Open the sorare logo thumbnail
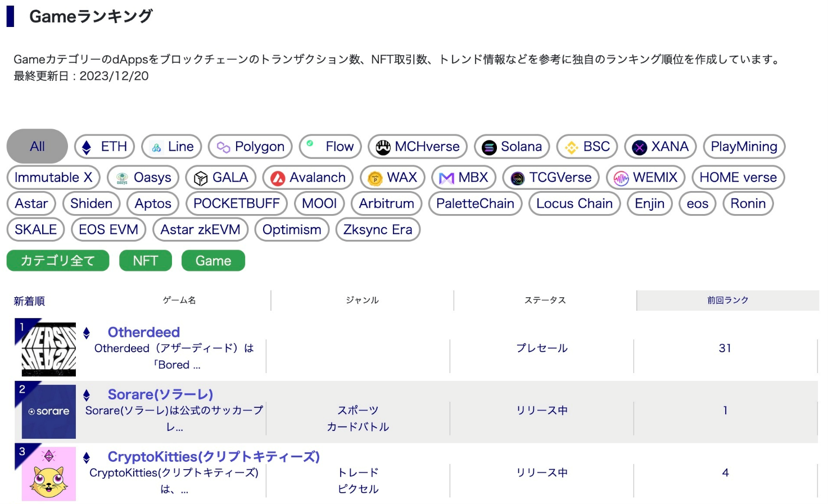The image size is (828, 504). click(x=49, y=412)
